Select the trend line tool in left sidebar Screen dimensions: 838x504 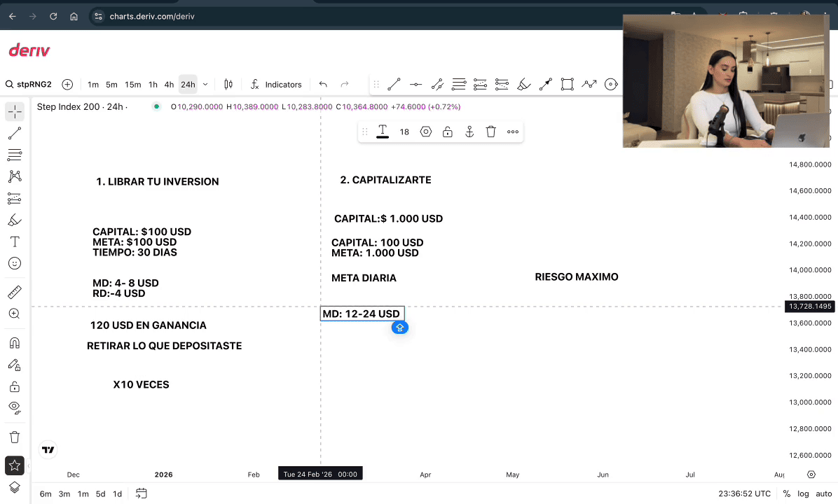click(x=15, y=133)
